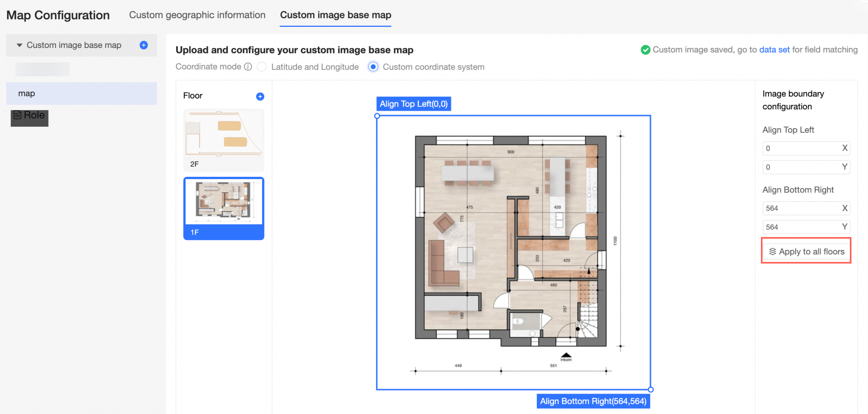Viewport: 868px width, 414px height.
Task: Select the 1F floor thumbnail
Action: click(x=223, y=208)
